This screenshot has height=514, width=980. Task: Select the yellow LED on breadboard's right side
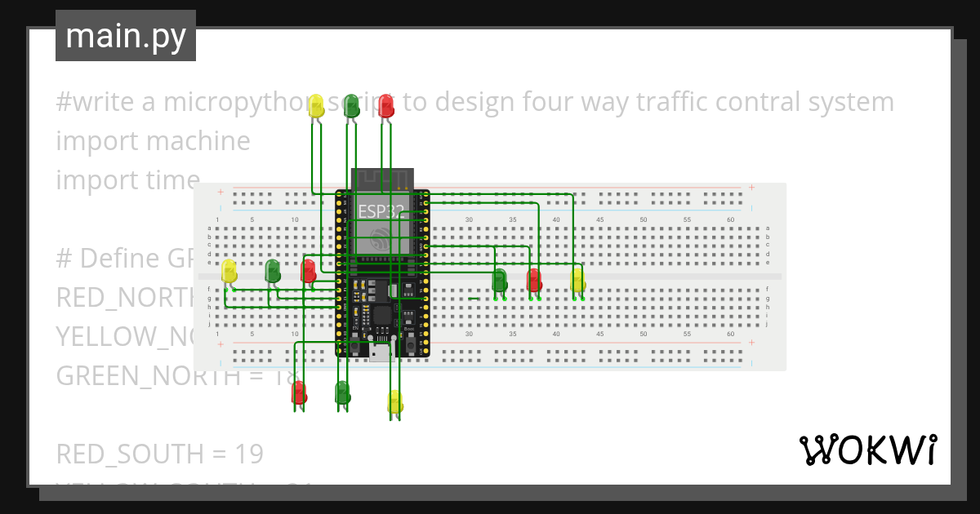pos(577,281)
